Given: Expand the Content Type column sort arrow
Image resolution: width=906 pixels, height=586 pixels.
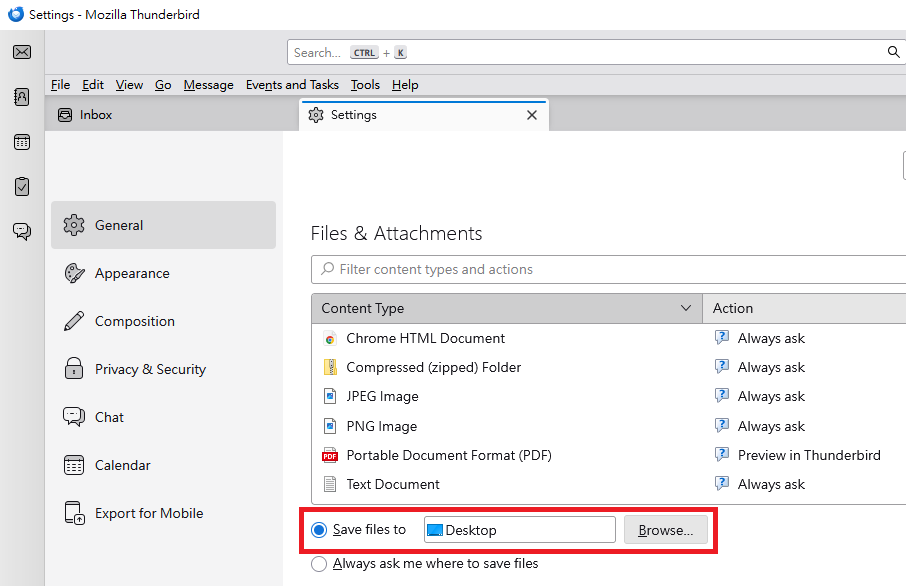Looking at the screenshot, I should click(686, 308).
